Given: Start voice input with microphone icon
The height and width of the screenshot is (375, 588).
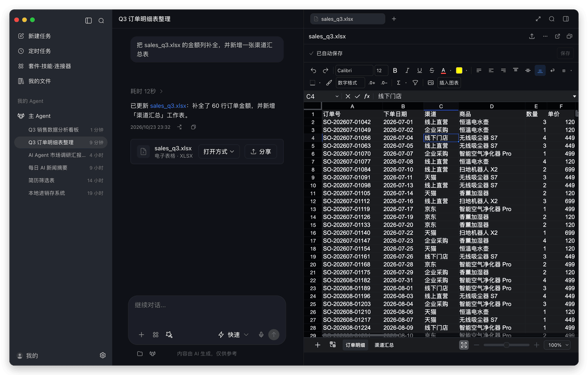Looking at the screenshot, I should click(261, 335).
